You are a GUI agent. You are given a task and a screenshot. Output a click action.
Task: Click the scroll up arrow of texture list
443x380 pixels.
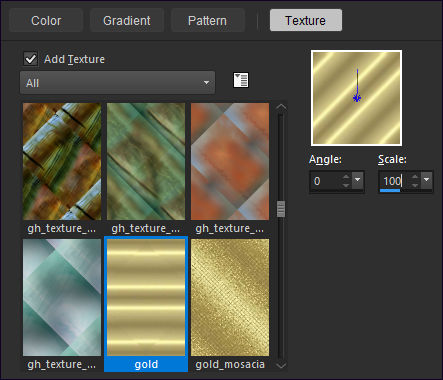(281, 107)
